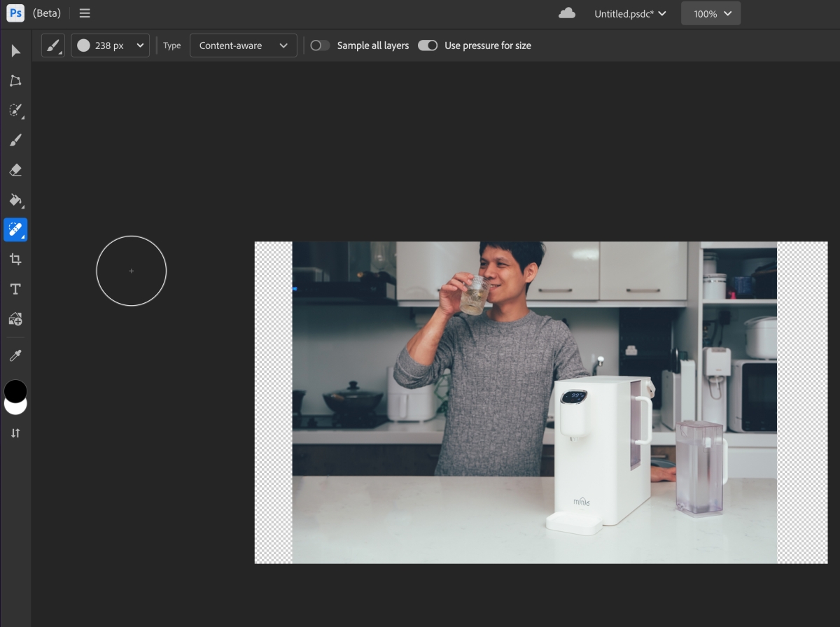
Task: Select the Transform tool
Action: 15,81
